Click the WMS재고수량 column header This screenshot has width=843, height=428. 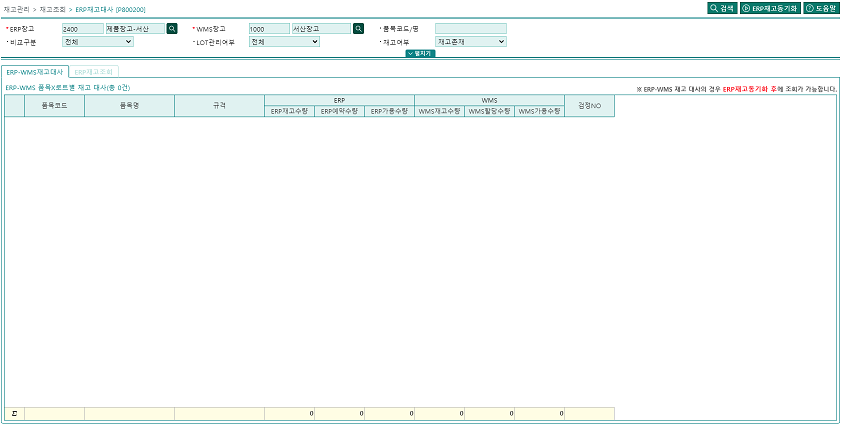[439, 111]
